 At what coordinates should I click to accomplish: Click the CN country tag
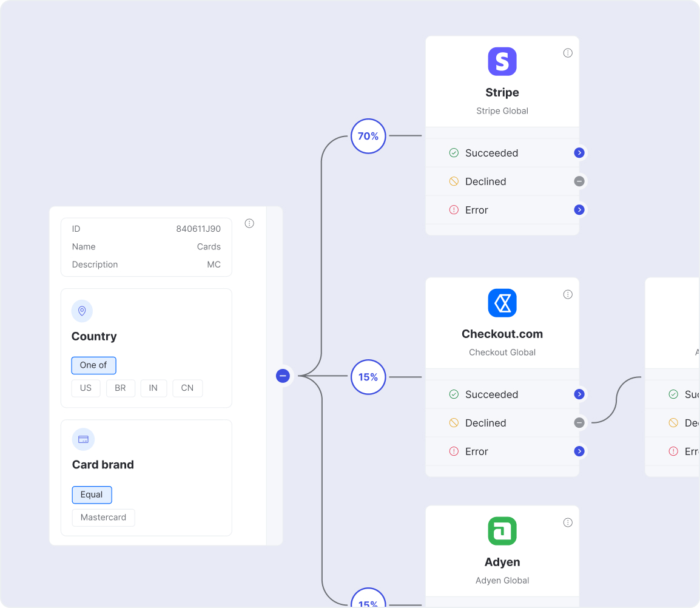(x=187, y=388)
